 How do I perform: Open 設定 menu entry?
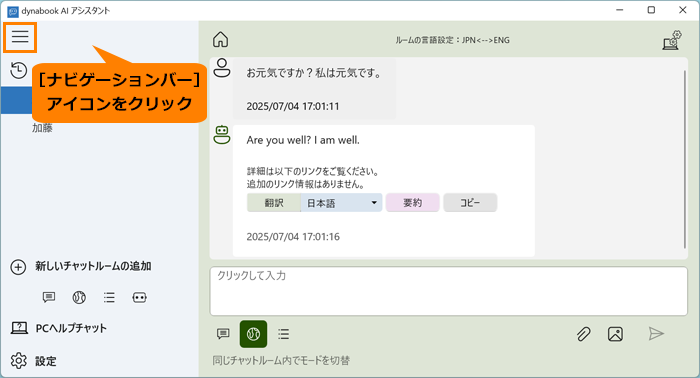point(46,361)
